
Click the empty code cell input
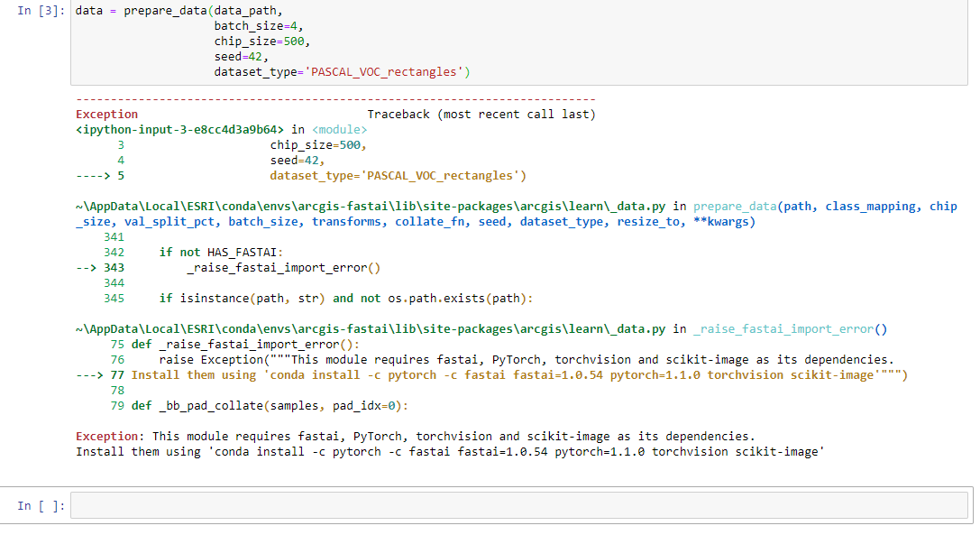click(518, 505)
